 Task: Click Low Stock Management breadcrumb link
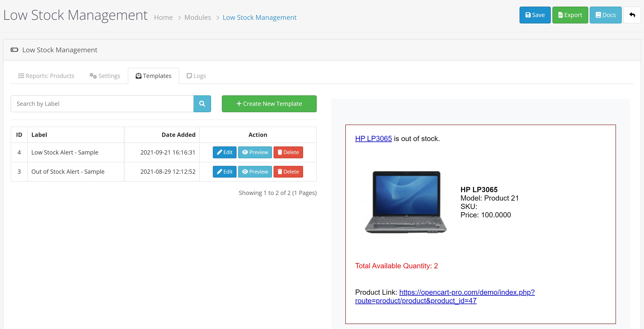(x=260, y=17)
